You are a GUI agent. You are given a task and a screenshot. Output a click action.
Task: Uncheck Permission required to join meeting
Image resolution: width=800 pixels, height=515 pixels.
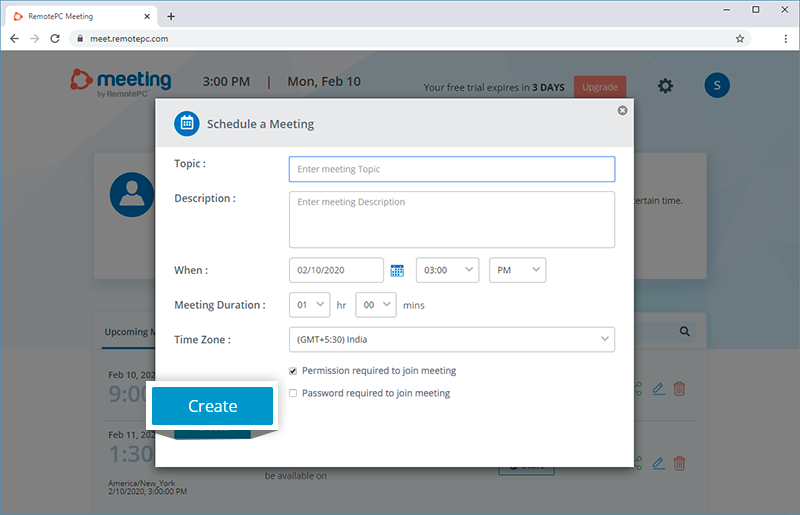pyautogui.click(x=293, y=371)
